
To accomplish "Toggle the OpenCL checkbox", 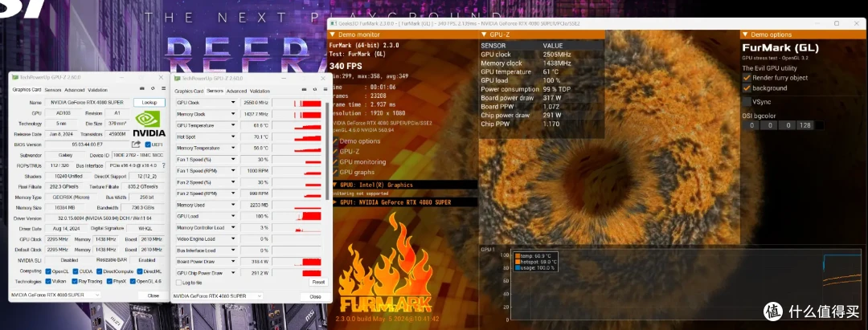I will (48, 271).
